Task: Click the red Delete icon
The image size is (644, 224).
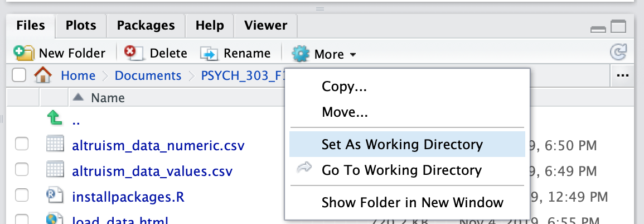Action: pos(133,54)
